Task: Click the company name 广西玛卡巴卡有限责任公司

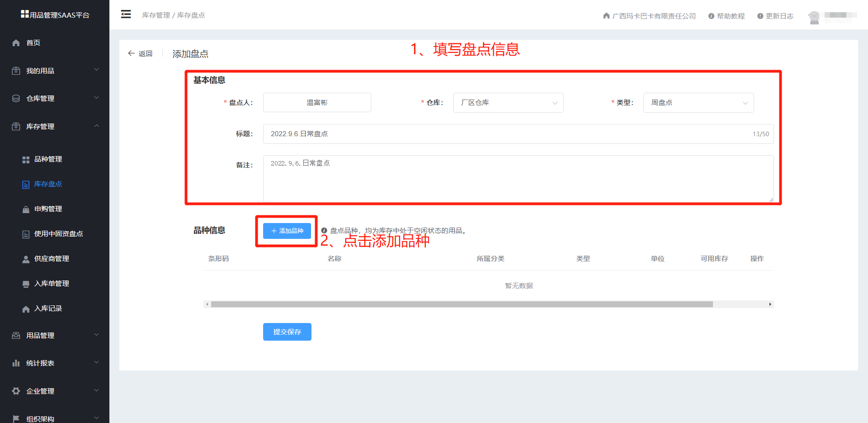Action: [x=654, y=16]
